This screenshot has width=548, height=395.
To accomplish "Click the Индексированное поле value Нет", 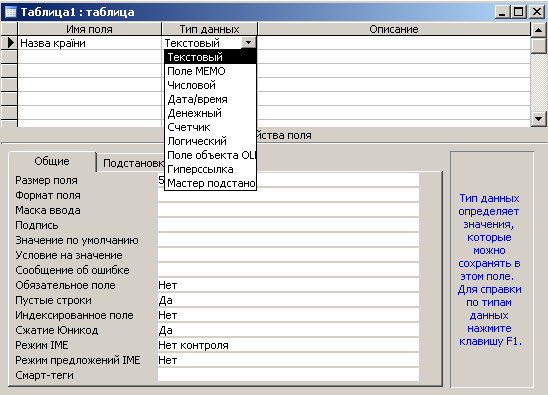I will [288, 315].
